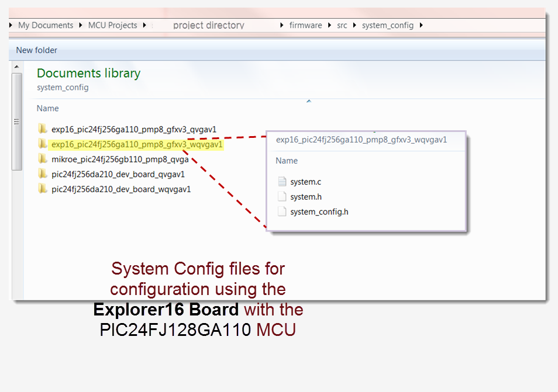Screen dimensions: 558x392
Task: Open the system.c file icon
Action: tap(283, 182)
